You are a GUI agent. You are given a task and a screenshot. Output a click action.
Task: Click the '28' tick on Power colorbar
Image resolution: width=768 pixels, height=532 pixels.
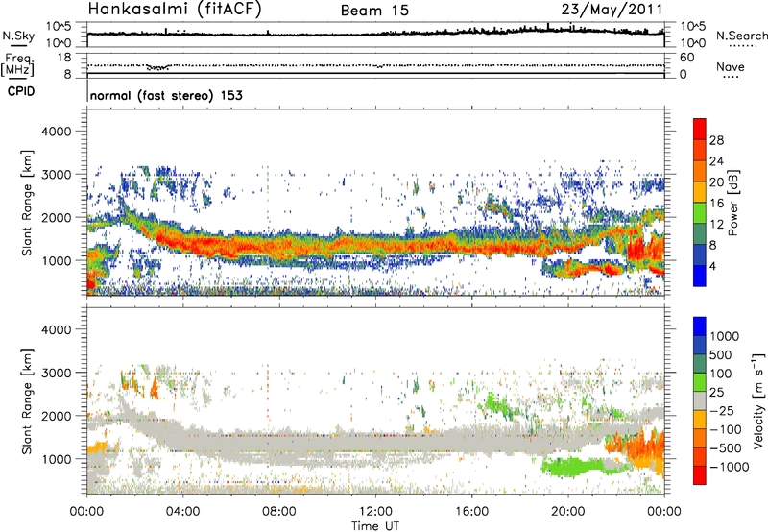[x=716, y=140]
